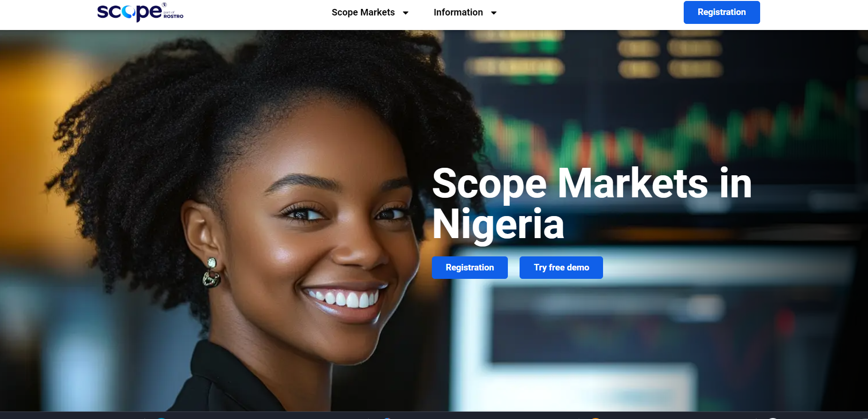
Task: Click the partially visible white icon at the bottom edge
Action: 773,418
